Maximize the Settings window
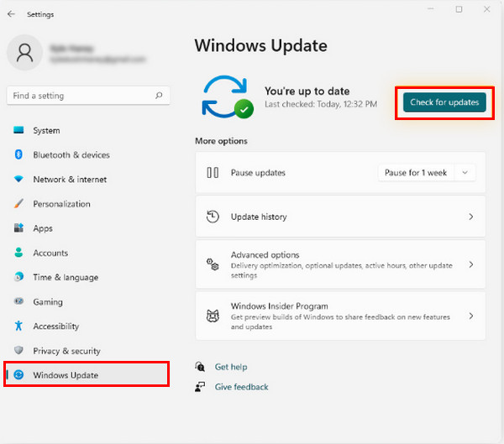 459,9
